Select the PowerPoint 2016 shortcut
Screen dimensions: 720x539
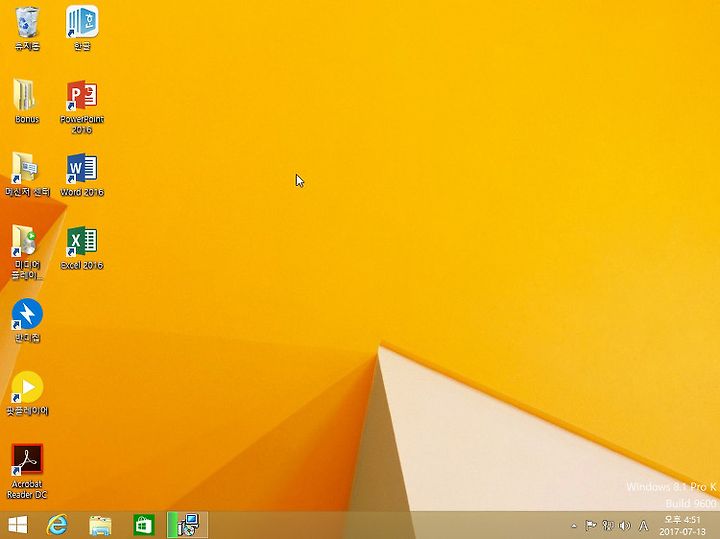82,106
